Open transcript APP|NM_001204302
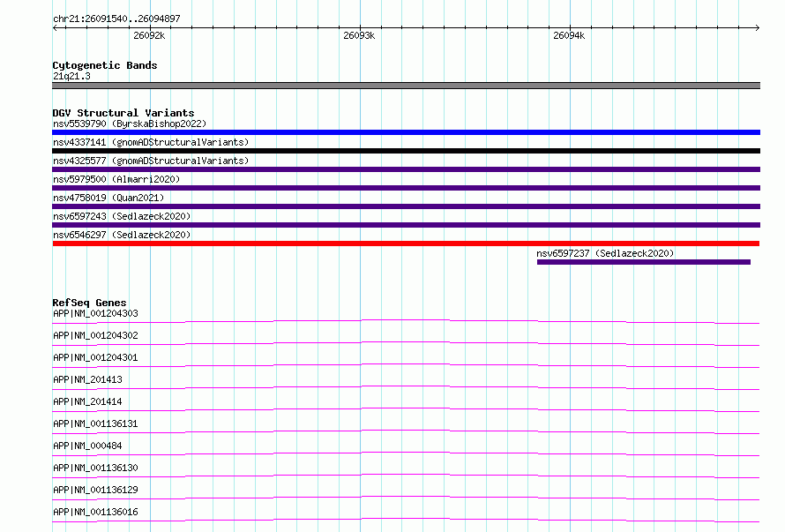 coord(95,335)
